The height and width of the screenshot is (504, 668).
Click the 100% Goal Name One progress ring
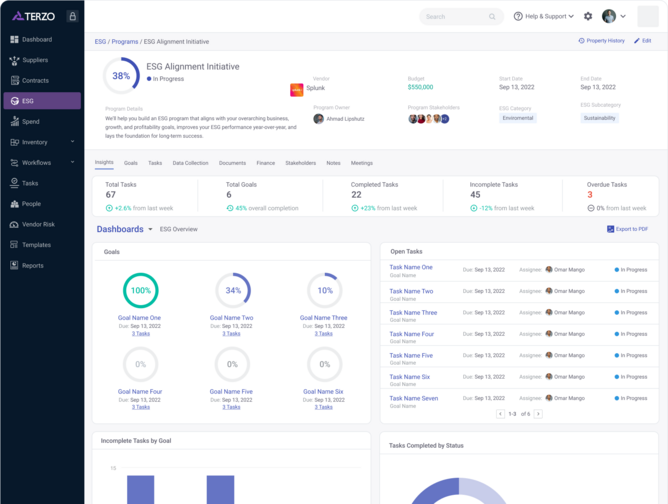(x=141, y=290)
